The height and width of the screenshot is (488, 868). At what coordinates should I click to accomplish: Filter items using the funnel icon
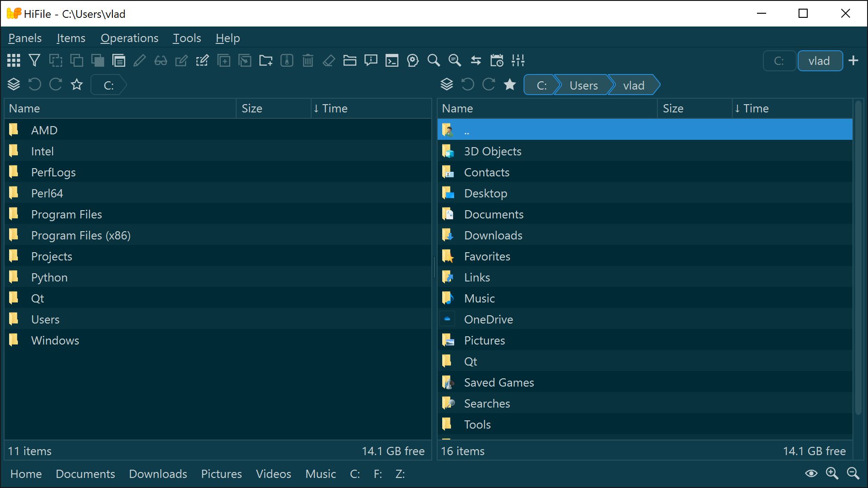(x=34, y=60)
